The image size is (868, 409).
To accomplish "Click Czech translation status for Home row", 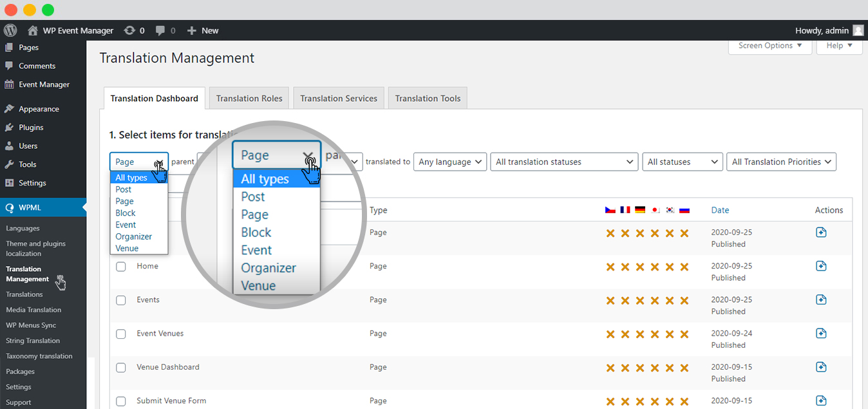I will coord(610,267).
